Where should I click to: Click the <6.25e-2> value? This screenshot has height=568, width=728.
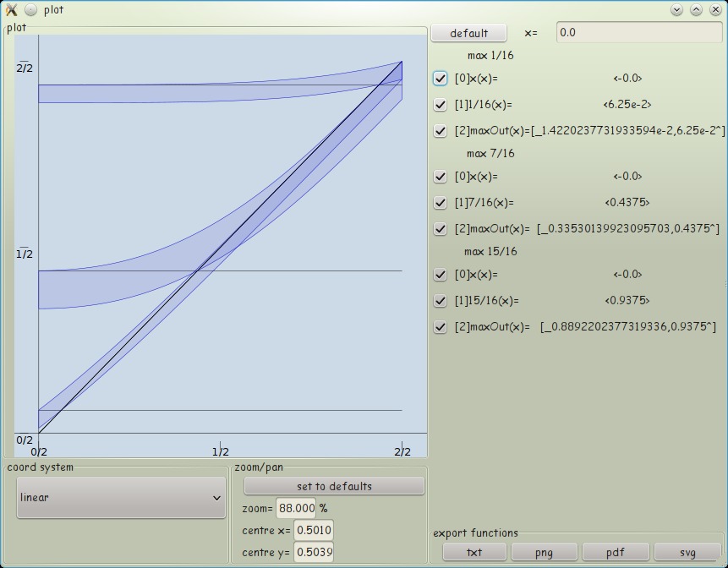627,105
